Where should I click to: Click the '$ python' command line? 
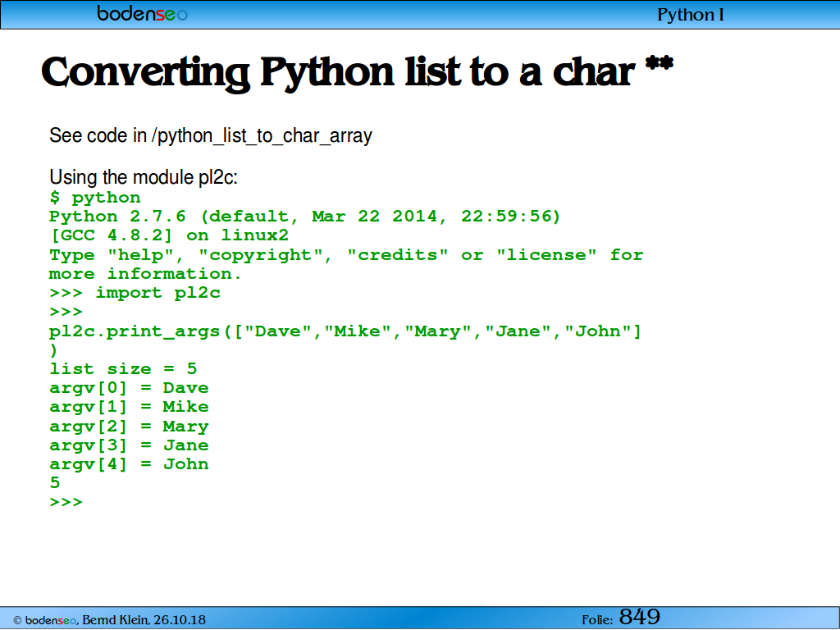click(x=95, y=199)
